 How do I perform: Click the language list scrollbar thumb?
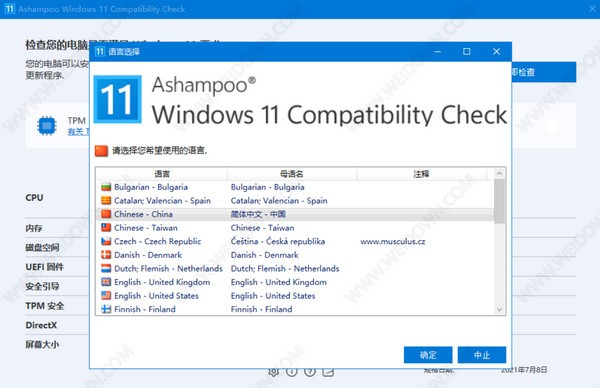pos(499,201)
